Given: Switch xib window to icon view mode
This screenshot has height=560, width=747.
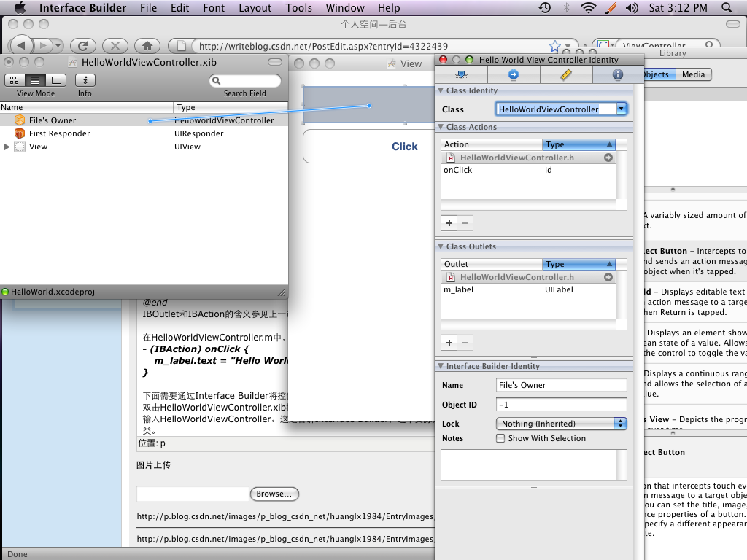Looking at the screenshot, I should [x=15, y=80].
